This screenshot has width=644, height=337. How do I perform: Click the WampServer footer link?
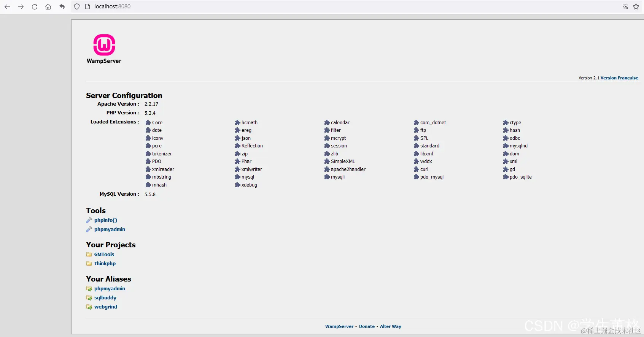click(339, 326)
